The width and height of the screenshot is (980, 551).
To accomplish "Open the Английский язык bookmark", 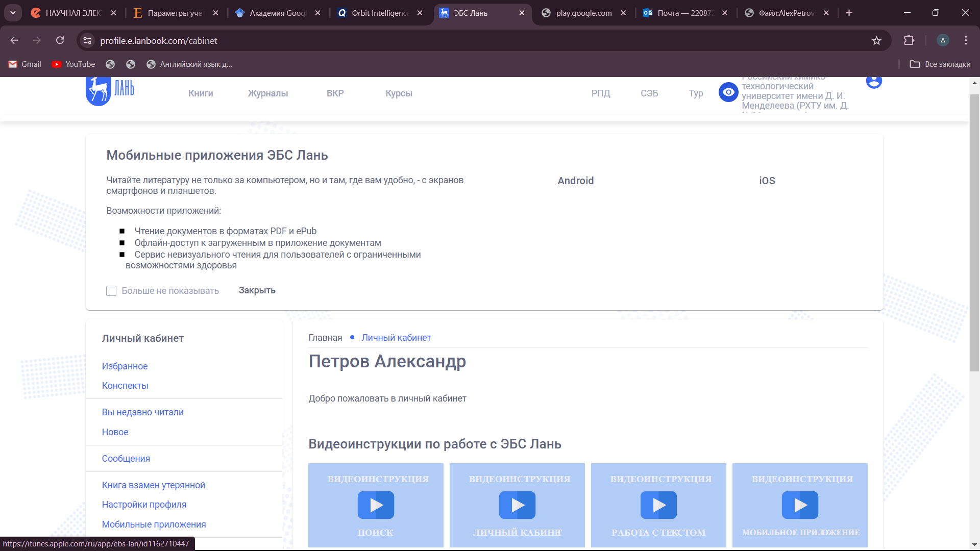I will (x=189, y=64).
